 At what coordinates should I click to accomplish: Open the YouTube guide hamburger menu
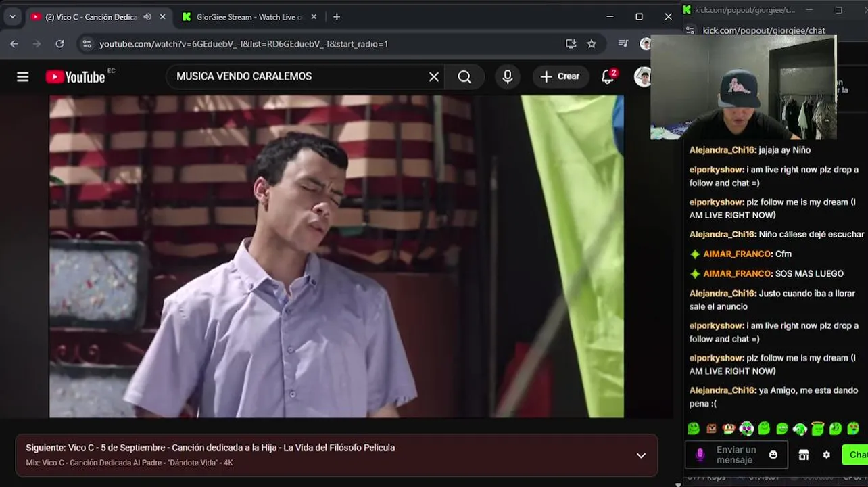[23, 77]
